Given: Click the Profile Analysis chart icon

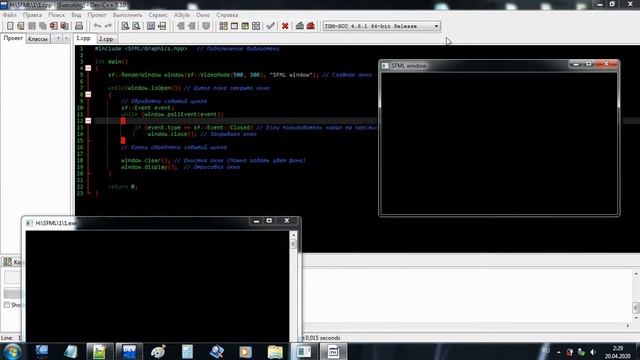Looking at the screenshot, I should [300, 26].
